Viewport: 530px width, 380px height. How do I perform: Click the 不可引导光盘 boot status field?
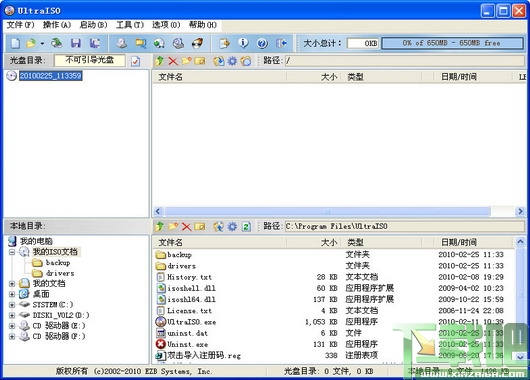90,60
